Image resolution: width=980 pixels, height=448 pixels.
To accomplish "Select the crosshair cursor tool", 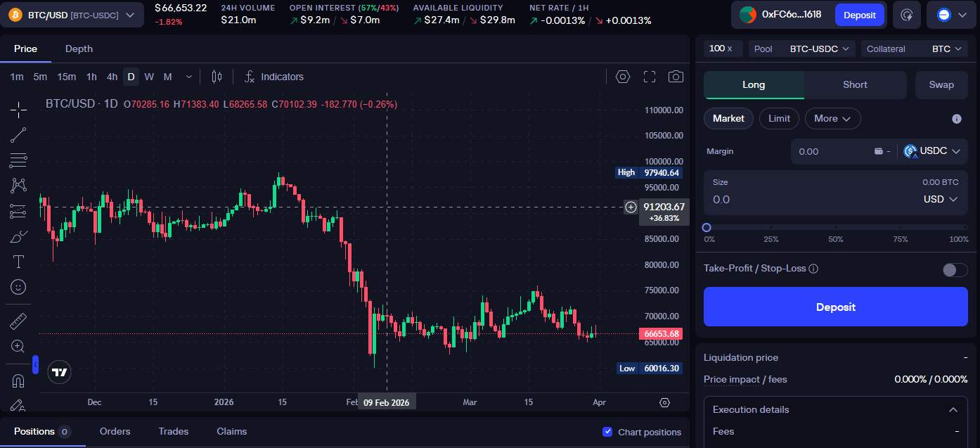I will click(18, 110).
